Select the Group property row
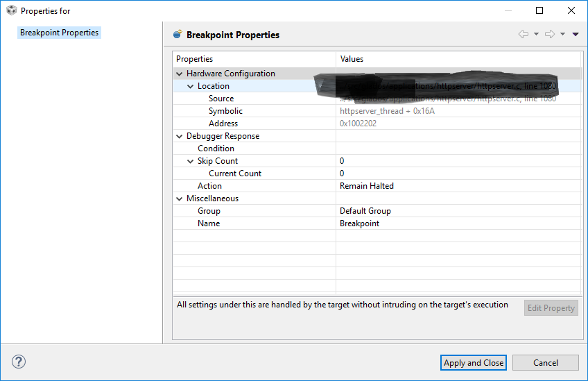 (377, 210)
